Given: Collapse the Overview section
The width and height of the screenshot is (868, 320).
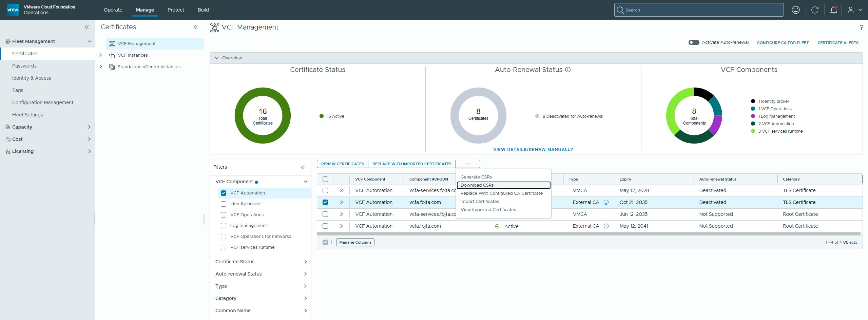Looking at the screenshot, I should [217, 58].
